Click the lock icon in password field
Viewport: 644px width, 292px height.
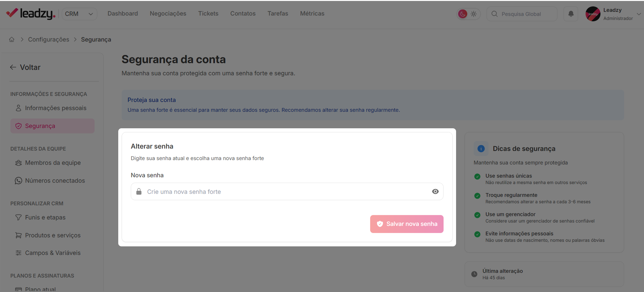139,191
